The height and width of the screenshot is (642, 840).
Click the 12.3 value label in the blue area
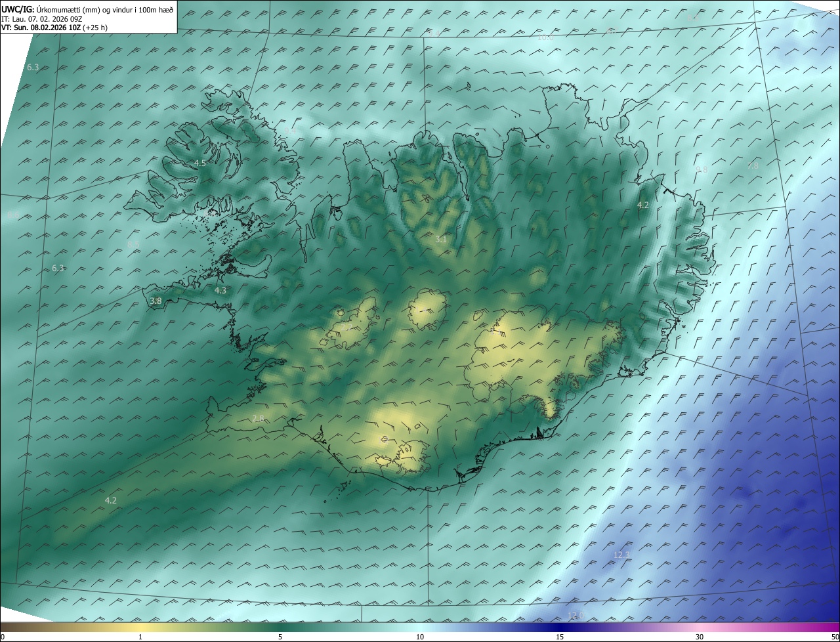tap(621, 555)
